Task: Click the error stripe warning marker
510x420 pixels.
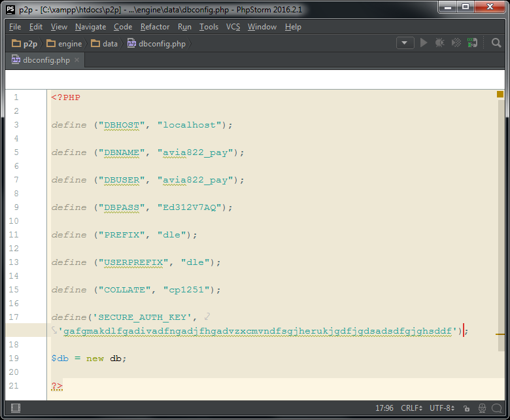Action: tap(500, 334)
